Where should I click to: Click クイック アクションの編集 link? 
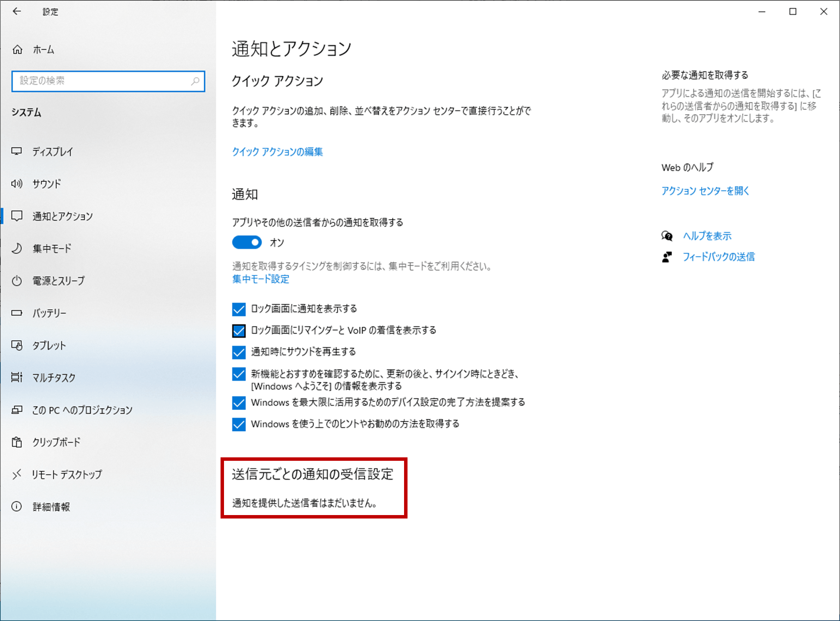point(277,152)
